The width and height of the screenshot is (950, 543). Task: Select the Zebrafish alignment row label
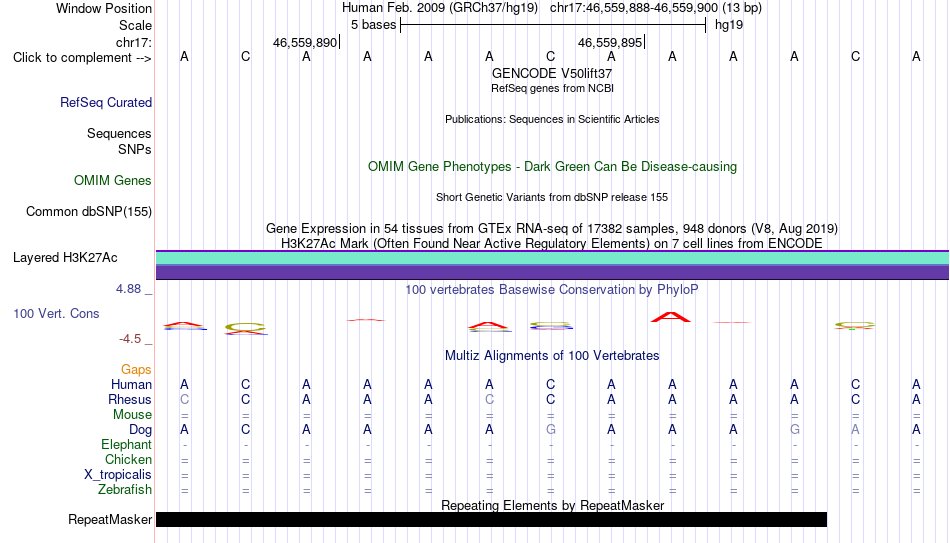(125, 490)
